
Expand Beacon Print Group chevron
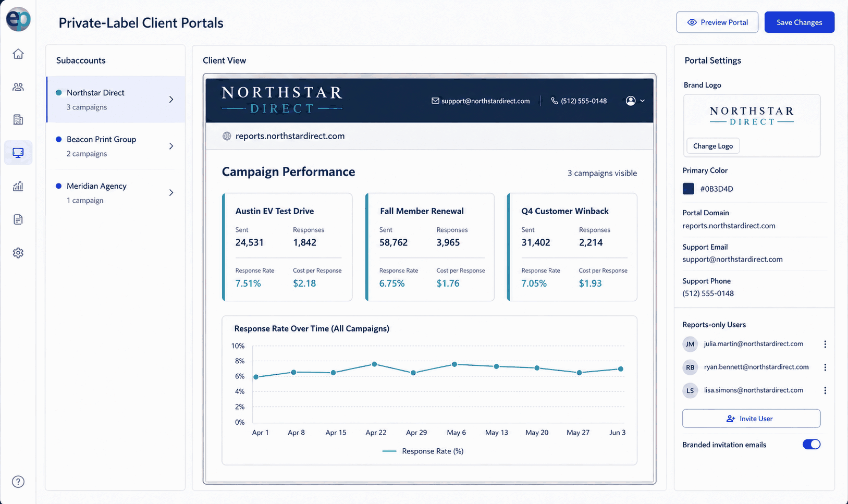click(171, 146)
